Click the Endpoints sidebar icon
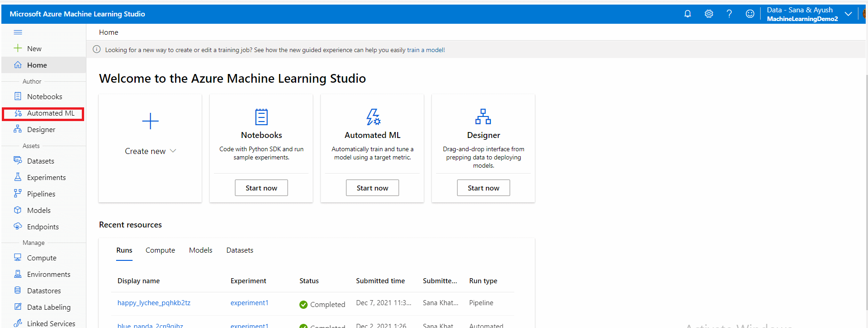This screenshot has height=328, width=868. tap(18, 227)
